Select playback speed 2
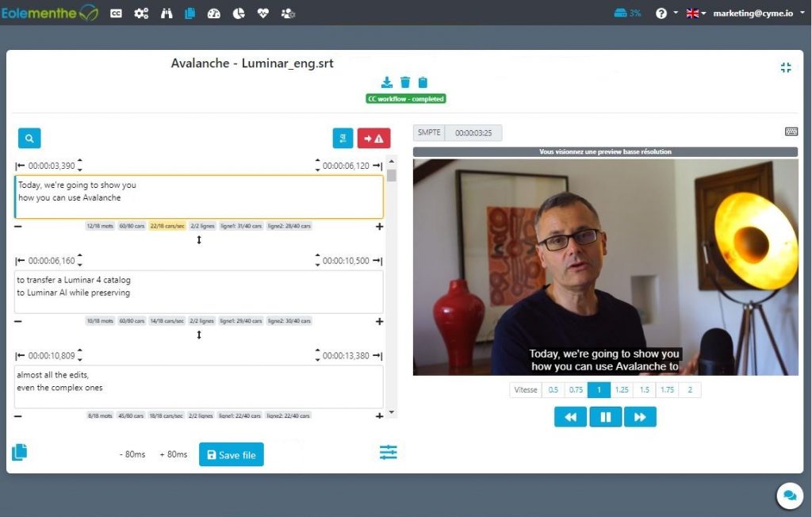Viewport: 812px width, 517px height. pyautogui.click(x=690, y=389)
